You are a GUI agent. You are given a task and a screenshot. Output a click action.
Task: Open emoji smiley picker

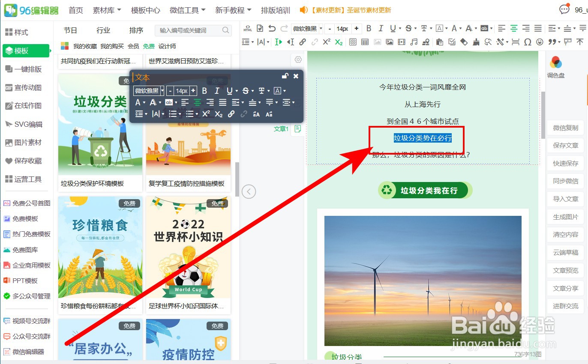coord(540,42)
